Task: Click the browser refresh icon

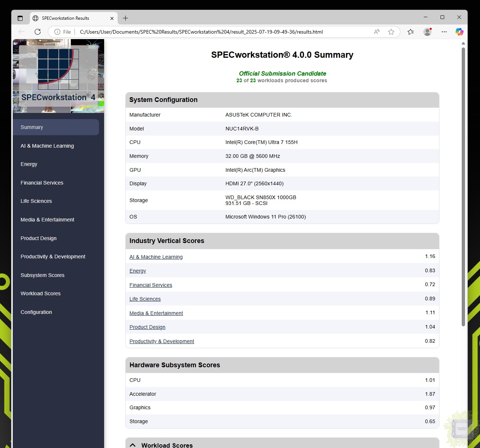Action: pos(38,32)
